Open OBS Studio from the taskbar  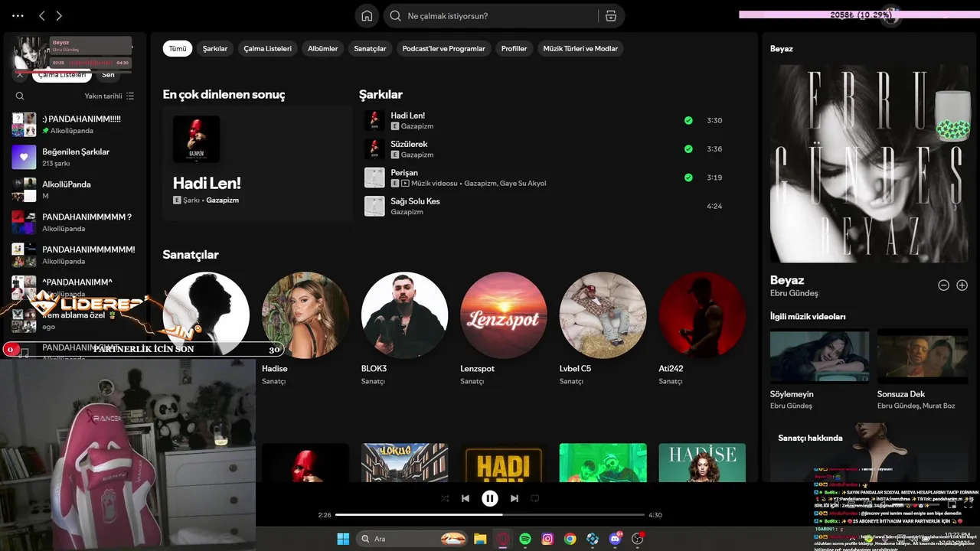pyautogui.click(x=637, y=539)
